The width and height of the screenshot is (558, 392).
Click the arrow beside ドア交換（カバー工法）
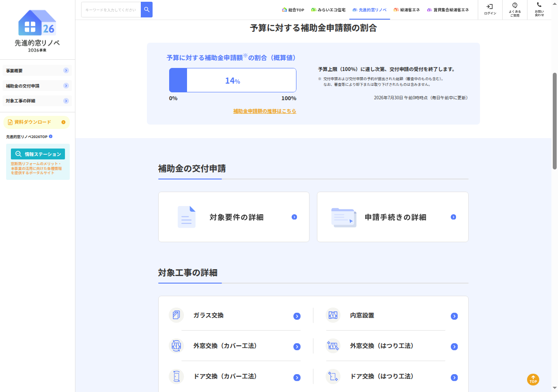(297, 378)
